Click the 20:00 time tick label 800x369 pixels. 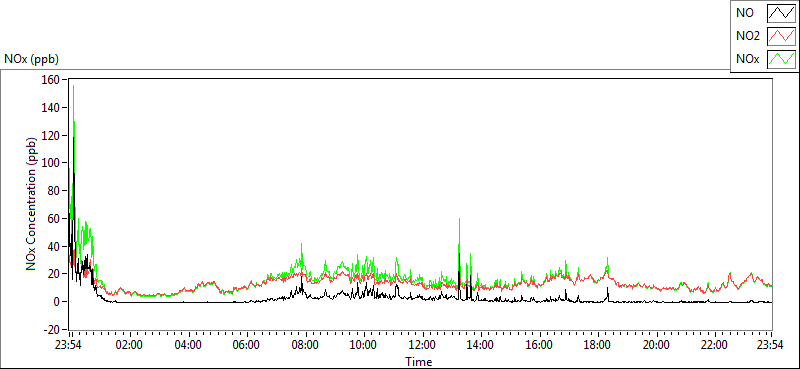click(655, 344)
